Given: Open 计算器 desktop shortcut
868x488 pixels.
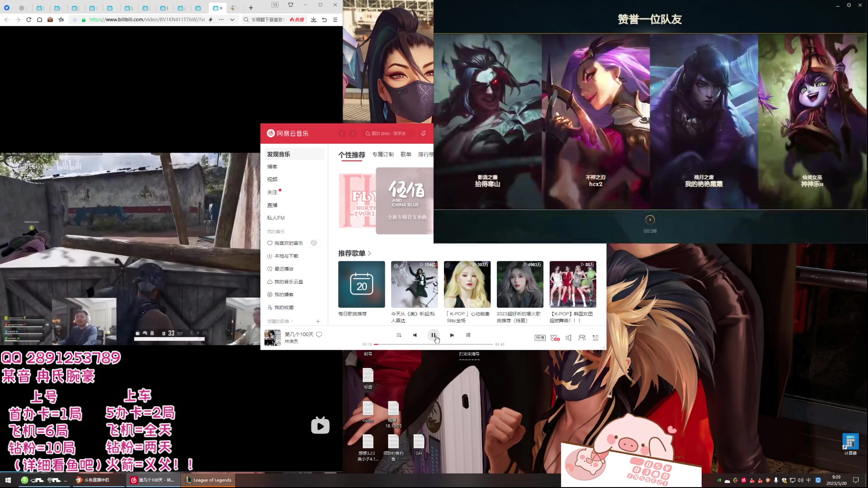Looking at the screenshot, I should (850, 445).
